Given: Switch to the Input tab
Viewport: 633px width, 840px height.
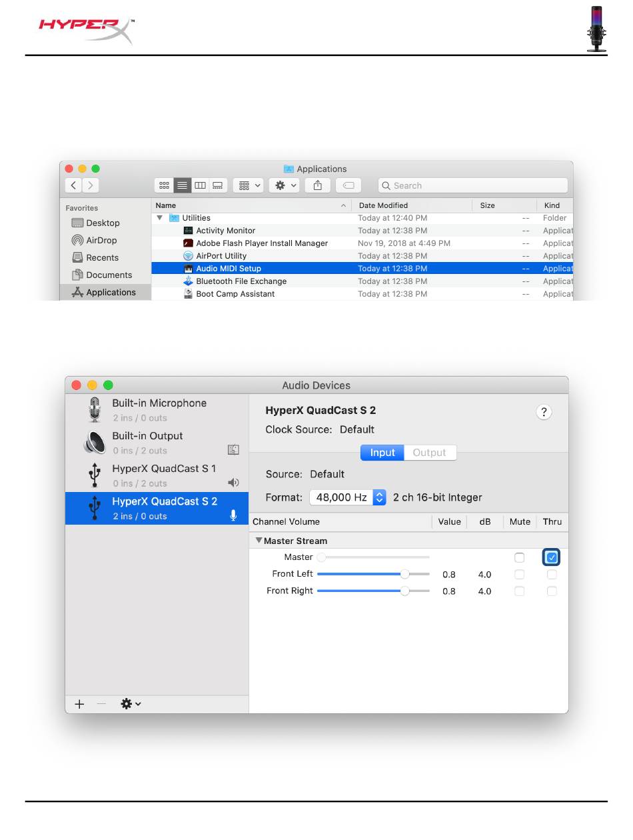Looking at the screenshot, I should [382, 453].
